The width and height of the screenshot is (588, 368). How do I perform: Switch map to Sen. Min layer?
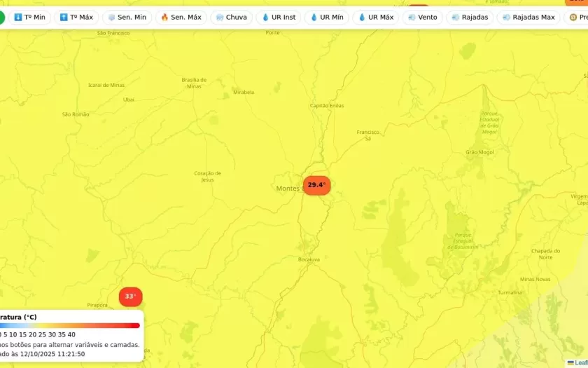[127, 18]
